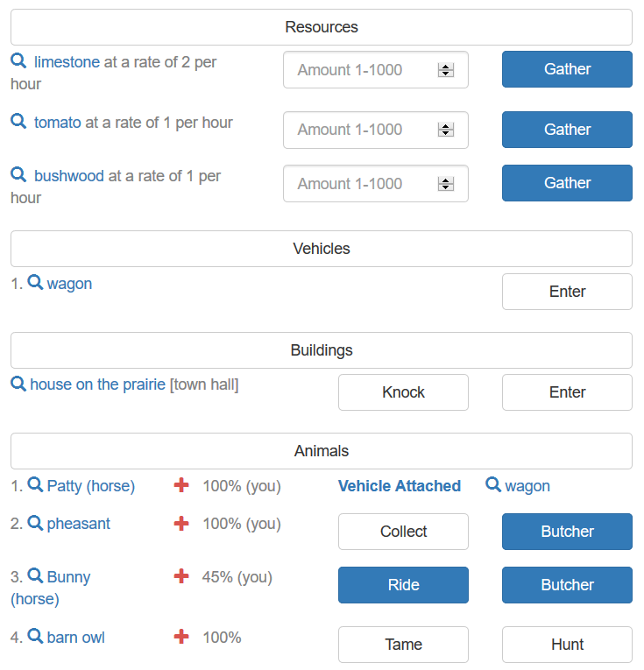
Task: Toggle the Vehicles section header
Action: pyautogui.click(x=322, y=249)
